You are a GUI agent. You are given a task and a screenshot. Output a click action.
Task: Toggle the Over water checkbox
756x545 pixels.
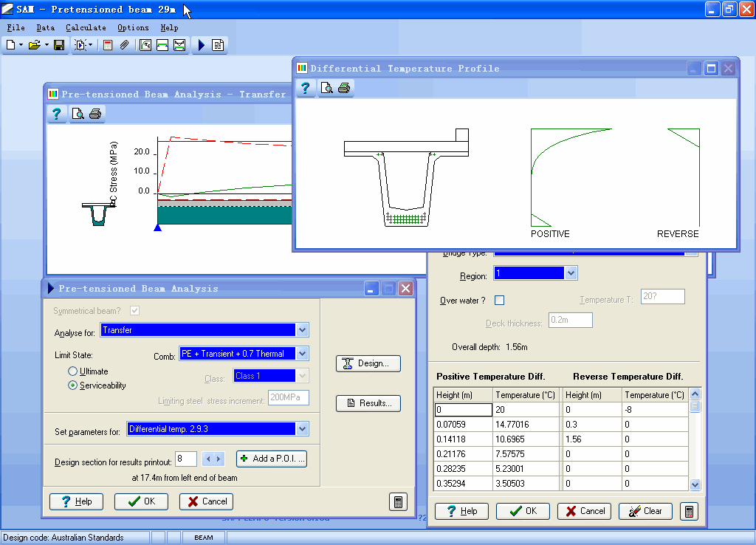tap(500, 301)
